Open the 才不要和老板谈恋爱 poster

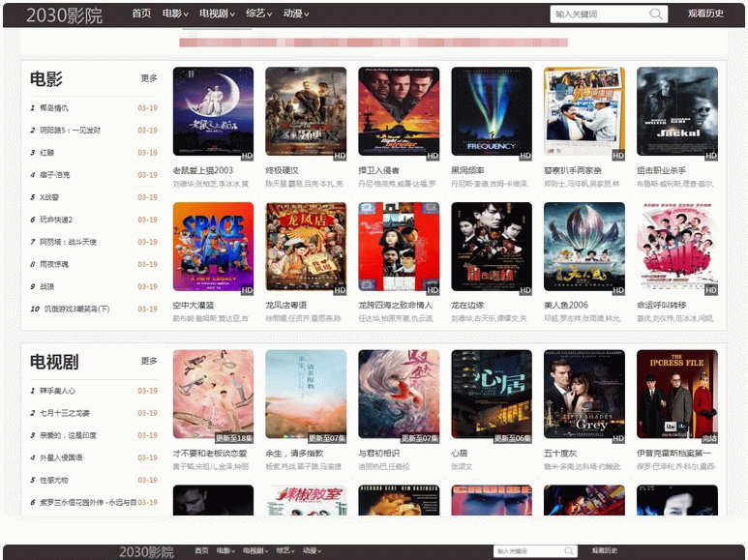pos(213,395)
